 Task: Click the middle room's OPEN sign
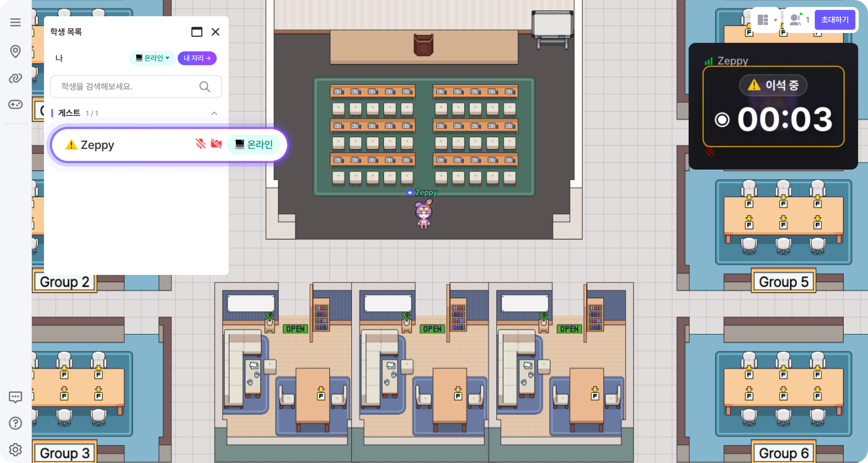point(432,329)
